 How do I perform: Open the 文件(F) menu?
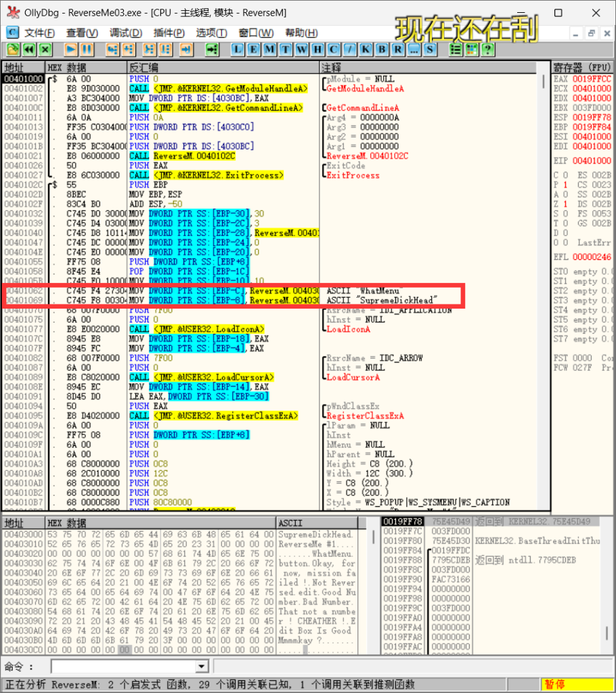pos(39,33)
